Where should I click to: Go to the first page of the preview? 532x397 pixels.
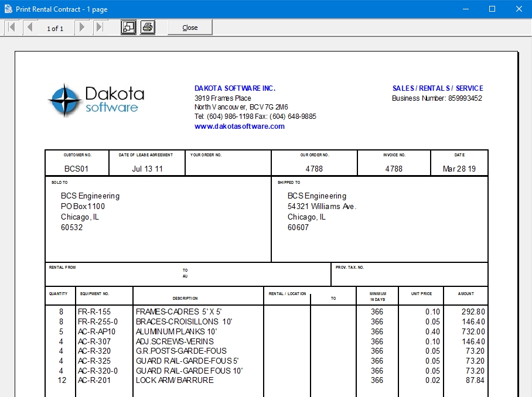12,27
